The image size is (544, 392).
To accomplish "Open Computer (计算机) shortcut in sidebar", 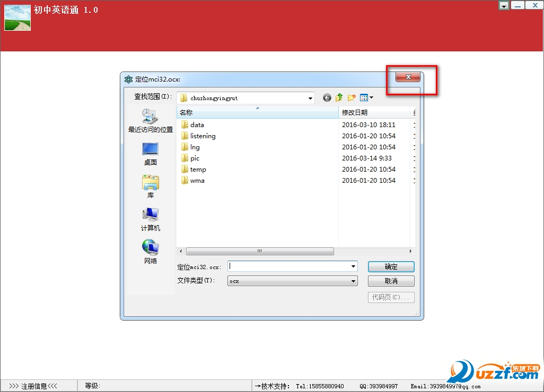I will pyautogui.click(x=150, y=219).
